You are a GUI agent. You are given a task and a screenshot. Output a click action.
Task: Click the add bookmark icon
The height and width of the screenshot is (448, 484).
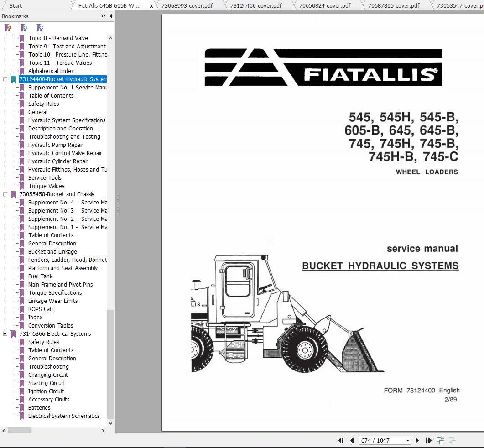point(24,28)
